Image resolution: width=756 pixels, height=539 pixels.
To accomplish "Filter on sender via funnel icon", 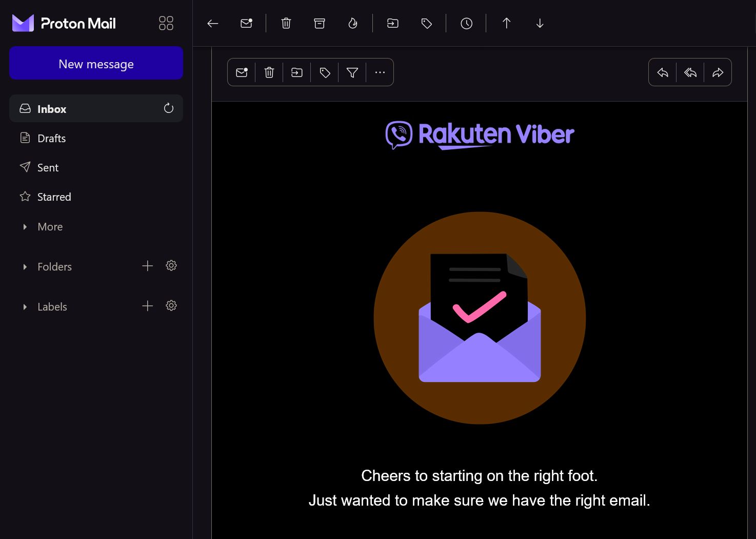I will pyautogui.click(x=352, y=72).
